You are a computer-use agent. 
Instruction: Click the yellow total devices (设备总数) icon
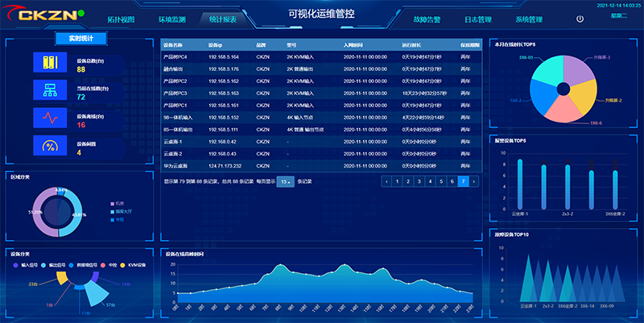50,64
